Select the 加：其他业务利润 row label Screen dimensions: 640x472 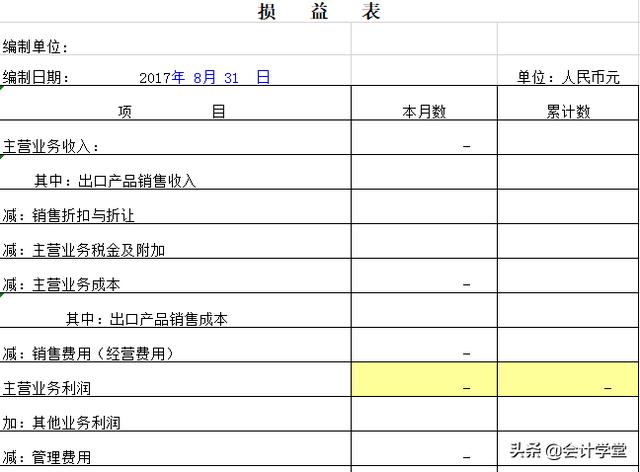coord(176,414)
